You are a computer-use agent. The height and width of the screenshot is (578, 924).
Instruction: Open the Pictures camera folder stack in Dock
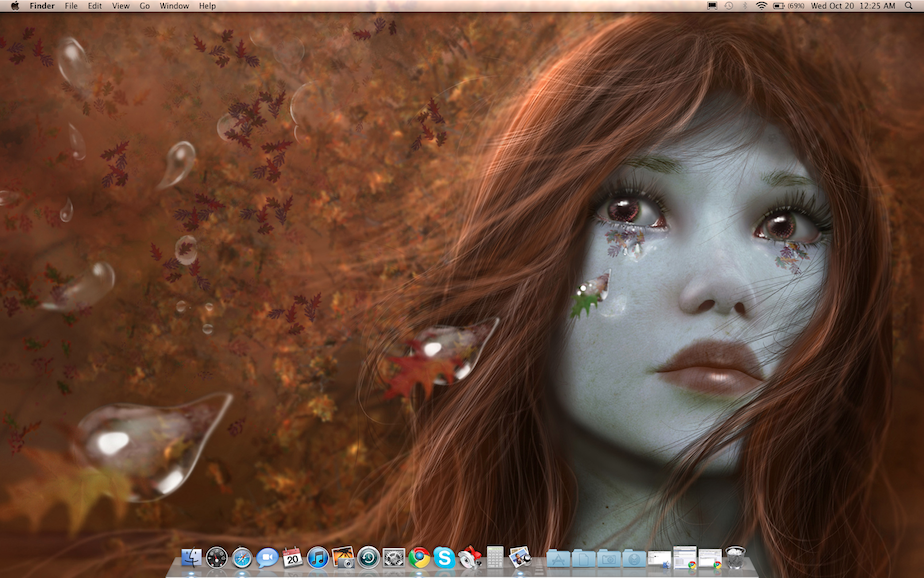[609, 558]
